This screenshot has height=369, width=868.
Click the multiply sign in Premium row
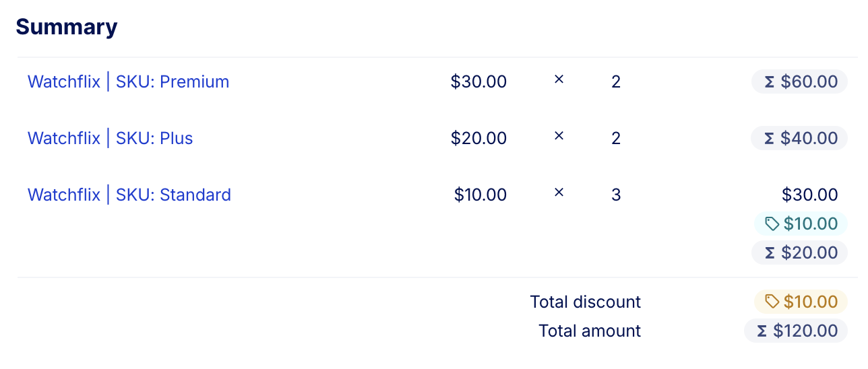559,79
